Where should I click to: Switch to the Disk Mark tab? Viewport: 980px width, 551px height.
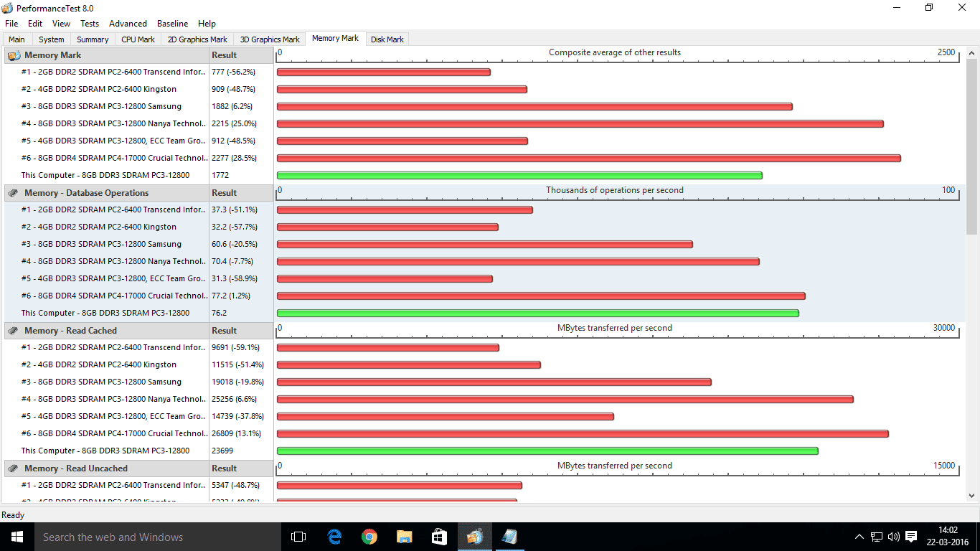pyautogui.click(x=387, y=39)
